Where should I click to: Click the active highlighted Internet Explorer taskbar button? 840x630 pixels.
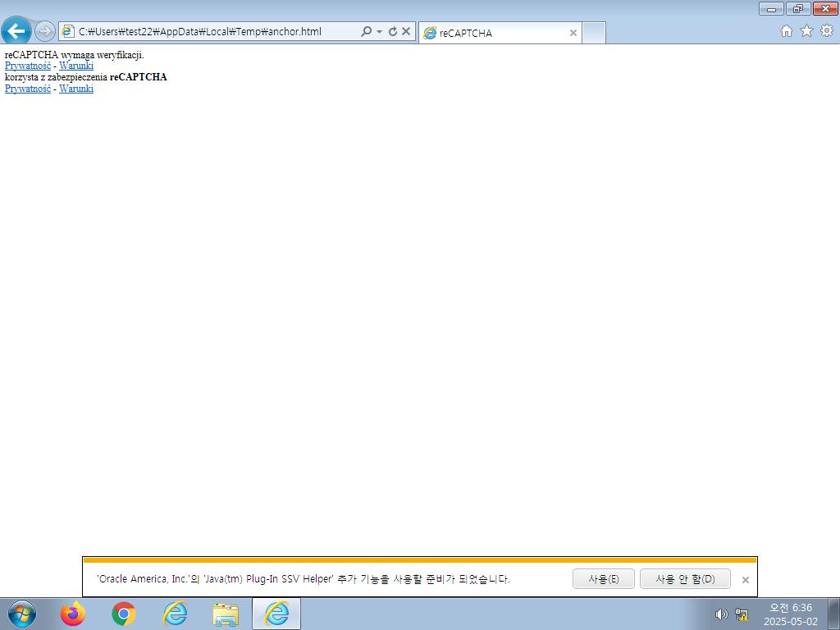[x=276, y=614]
